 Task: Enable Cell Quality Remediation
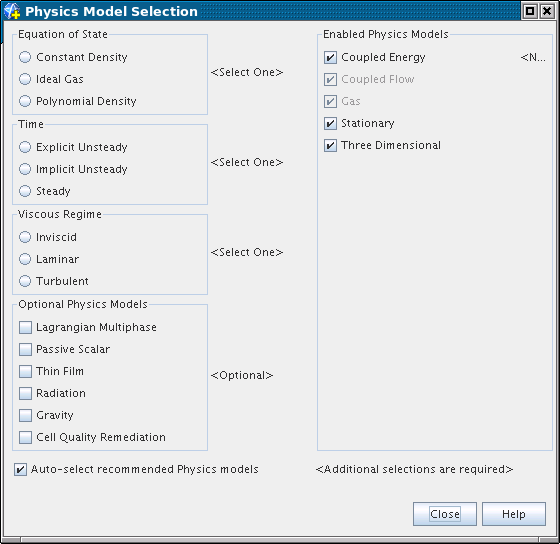pos(25,437)
